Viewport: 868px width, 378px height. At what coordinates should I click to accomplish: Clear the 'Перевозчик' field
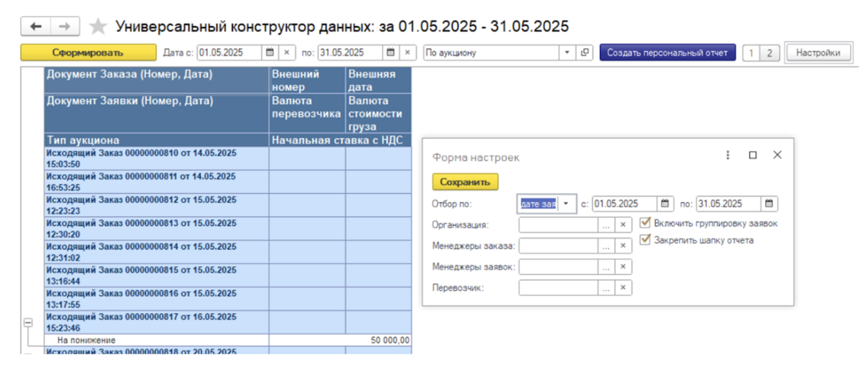623,288
